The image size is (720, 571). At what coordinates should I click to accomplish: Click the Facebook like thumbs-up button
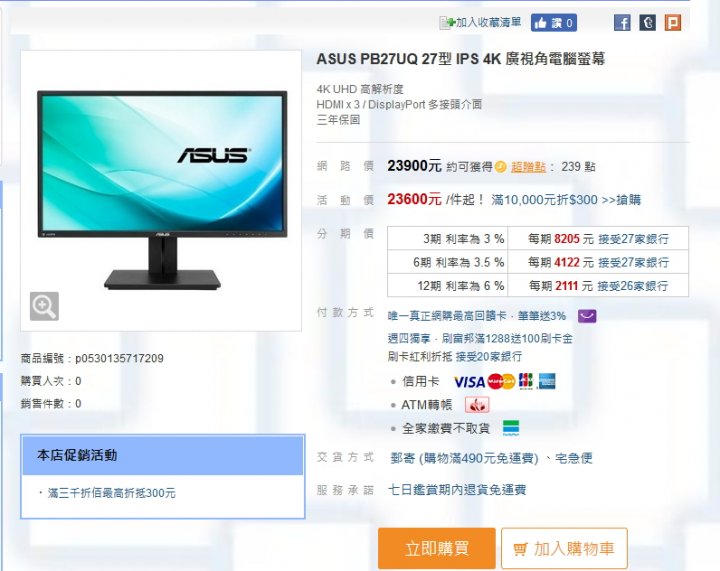[554, 22]
